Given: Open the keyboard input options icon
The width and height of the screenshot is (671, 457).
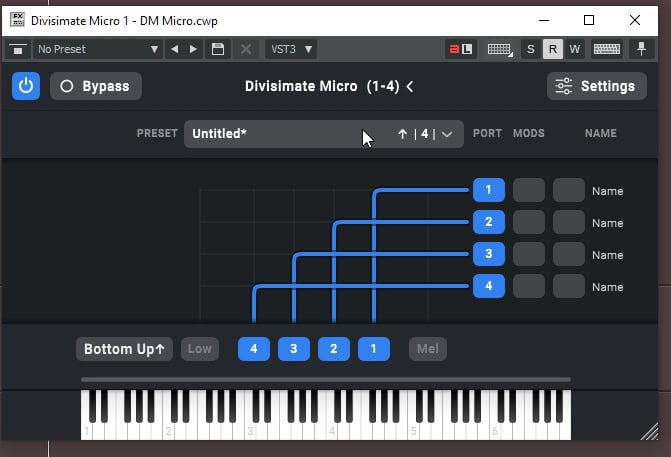Looking at the screenshot, I should 500,50.
